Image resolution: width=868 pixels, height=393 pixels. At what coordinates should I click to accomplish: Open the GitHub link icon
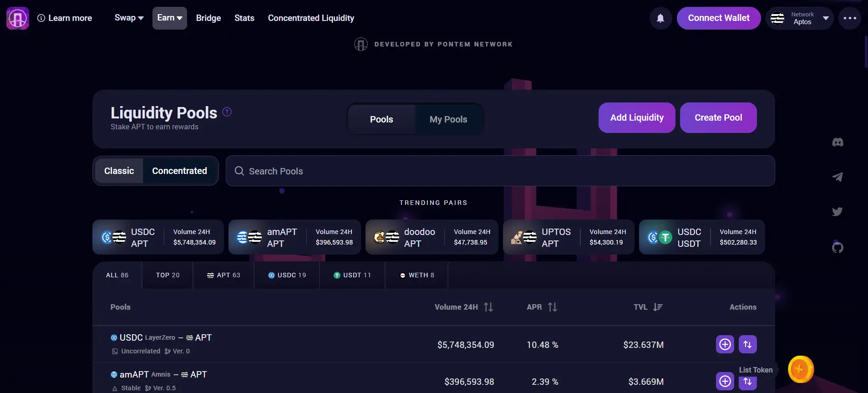(838, 247)
